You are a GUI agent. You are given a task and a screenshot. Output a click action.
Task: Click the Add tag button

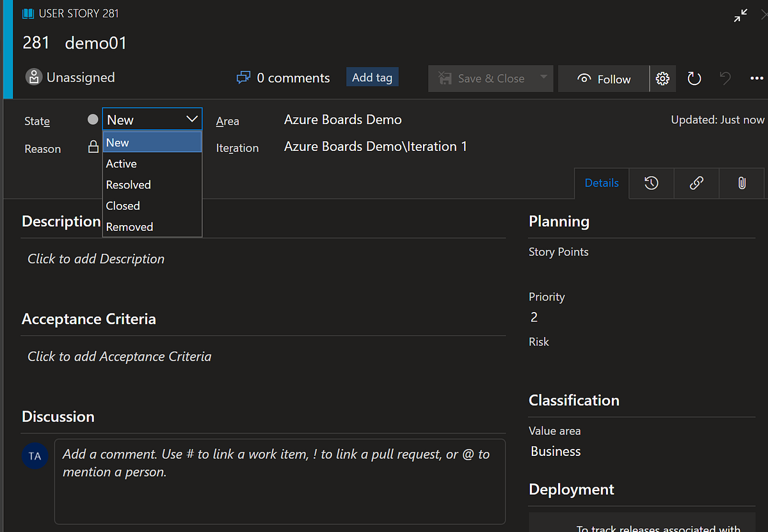[372, 77]
